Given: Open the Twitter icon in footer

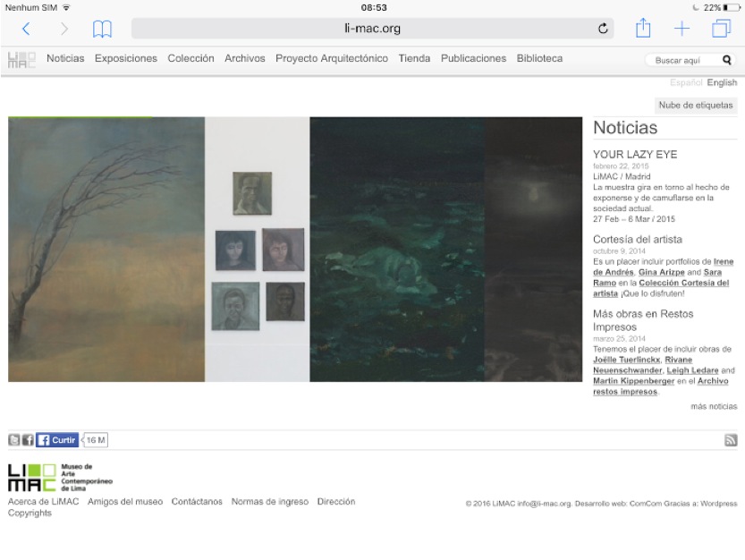Looking at the screenshot, I should coord(13,440).
